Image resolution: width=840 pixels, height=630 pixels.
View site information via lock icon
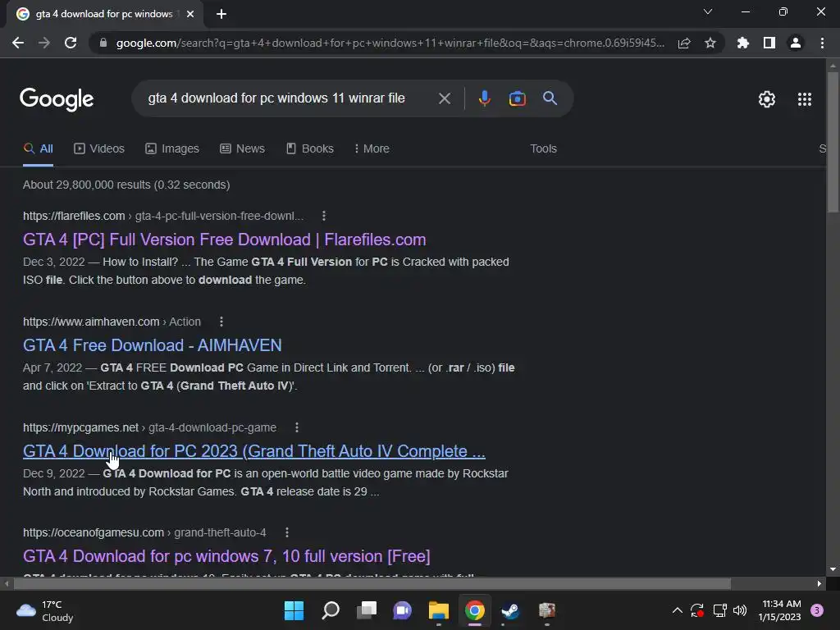pyautogui.click(x=103, y=43)
